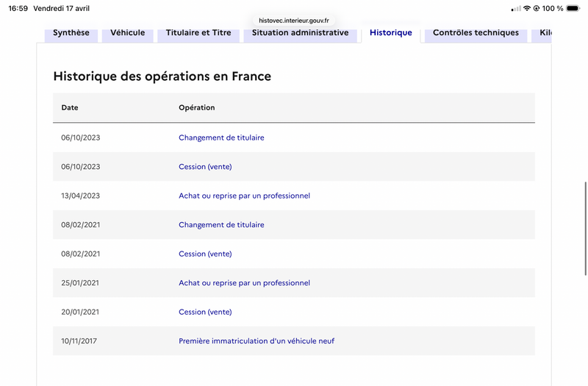Open the 13/04/2023 Achat ou reprise link
Viewport: 588px width, 386px height.
244,196
